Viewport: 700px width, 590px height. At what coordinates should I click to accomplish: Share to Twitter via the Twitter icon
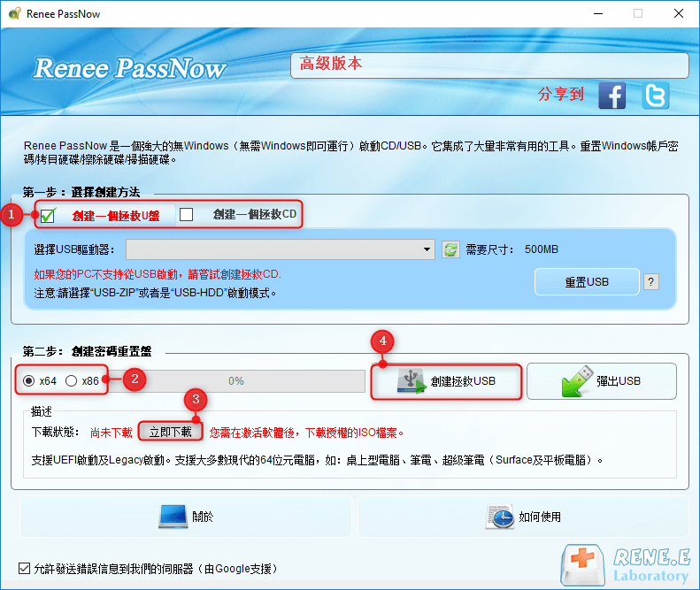click(656, 95)
